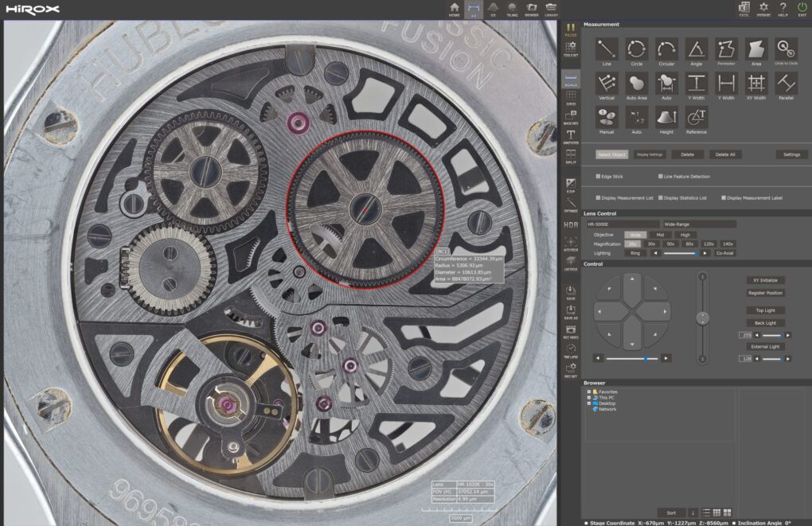Screen dimensions: 812x526
Task: Select the Height measurement tool
Action: click(666, 117)
